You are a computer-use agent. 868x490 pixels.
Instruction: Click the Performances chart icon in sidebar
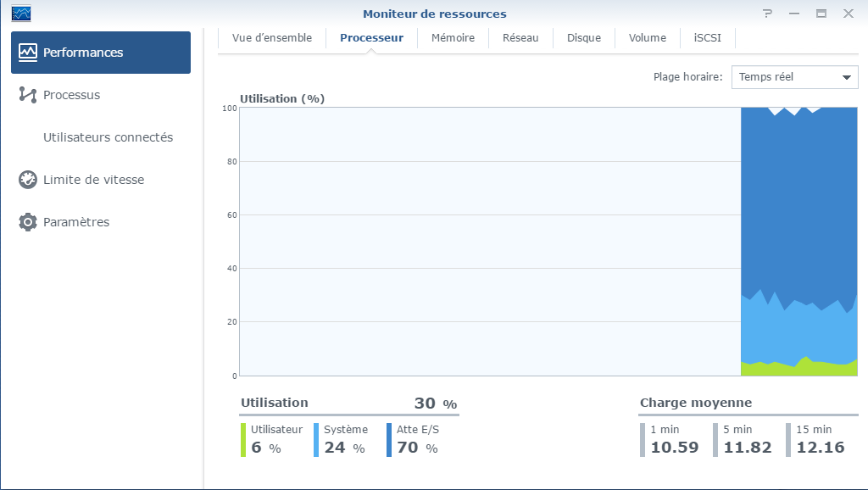(x=28, y=53)
